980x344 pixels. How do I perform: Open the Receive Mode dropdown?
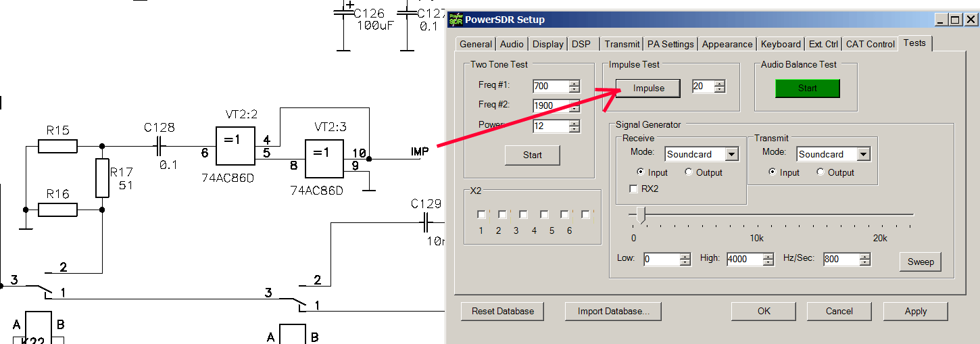[x=731, y=154]
